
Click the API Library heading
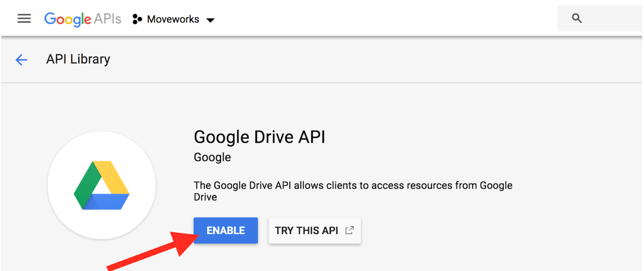(78, 59)
